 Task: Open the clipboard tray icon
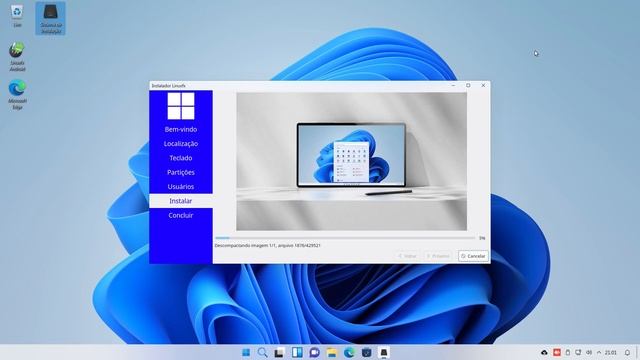[x=567, y=352]
